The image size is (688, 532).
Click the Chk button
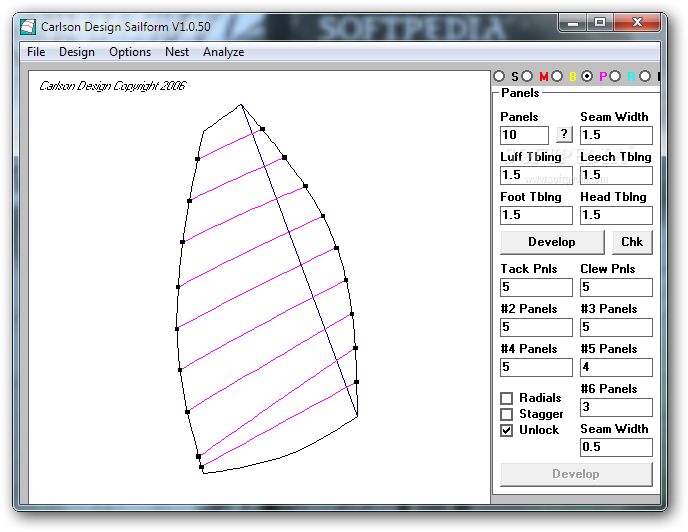(632, 242)
